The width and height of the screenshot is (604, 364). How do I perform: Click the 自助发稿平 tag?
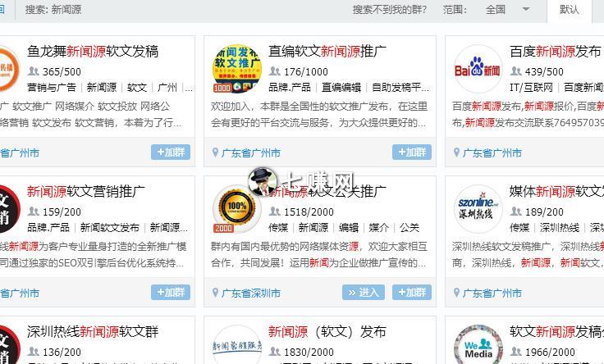(x=400, y=88)
